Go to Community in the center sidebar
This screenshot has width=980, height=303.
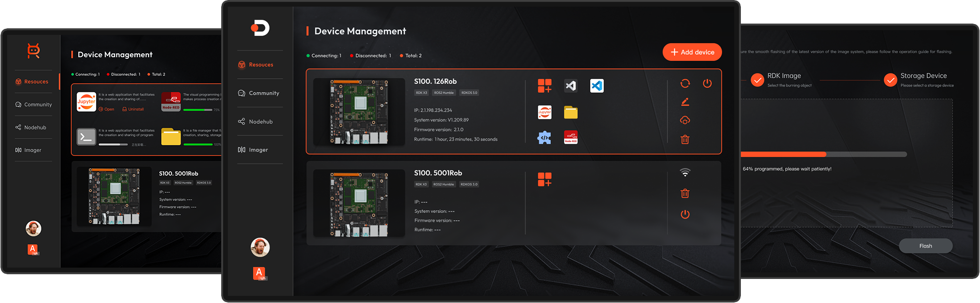tap(259, 93)
